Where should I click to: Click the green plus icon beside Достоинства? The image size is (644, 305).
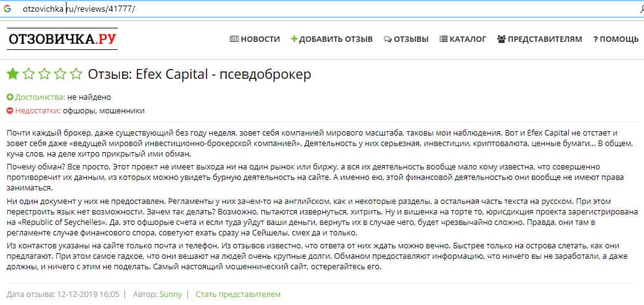tap(10, 97)
